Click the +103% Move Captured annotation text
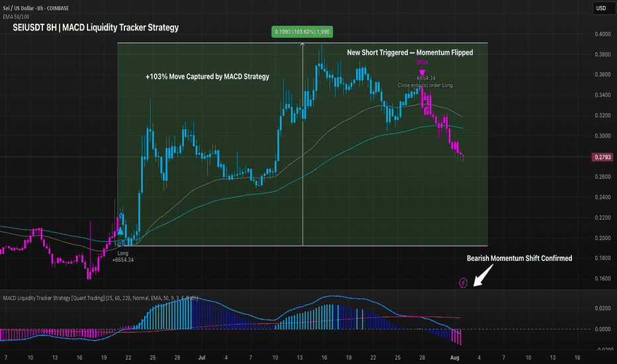The height and width of the screenshot is (364, 617). pyautogui.click(x=207, y=77)
